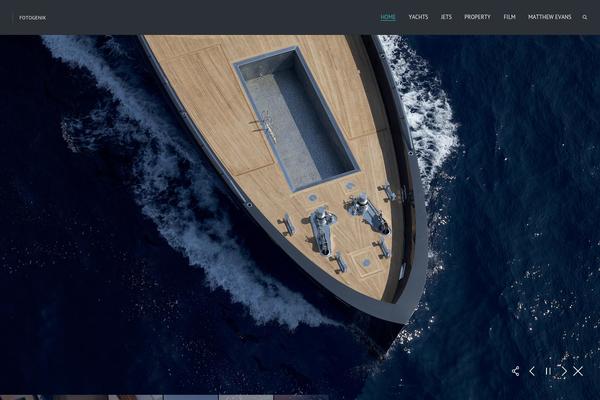Advance to the next slide arrow
The image size is (600, 400).
(564, 371)
